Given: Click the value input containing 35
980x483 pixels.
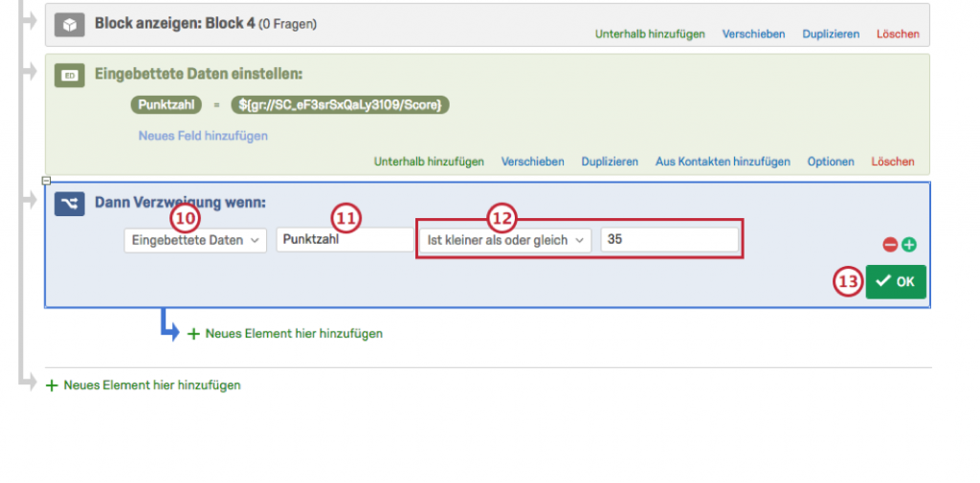Looking at the screenshot, I should click(669, 240).
